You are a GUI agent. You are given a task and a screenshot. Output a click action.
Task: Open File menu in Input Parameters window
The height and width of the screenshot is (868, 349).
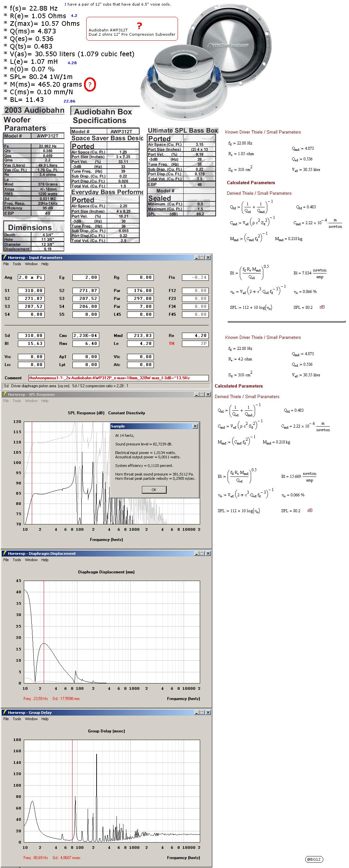tap(6, 264)
